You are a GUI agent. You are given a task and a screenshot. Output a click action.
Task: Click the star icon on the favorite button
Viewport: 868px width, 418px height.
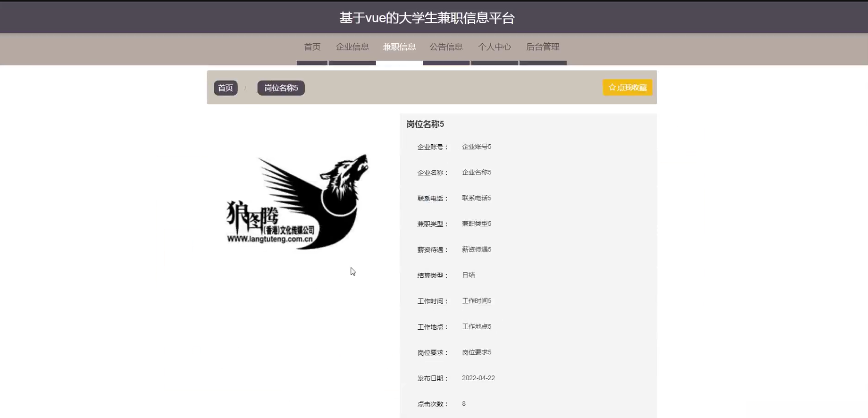[x=612, y=87]
